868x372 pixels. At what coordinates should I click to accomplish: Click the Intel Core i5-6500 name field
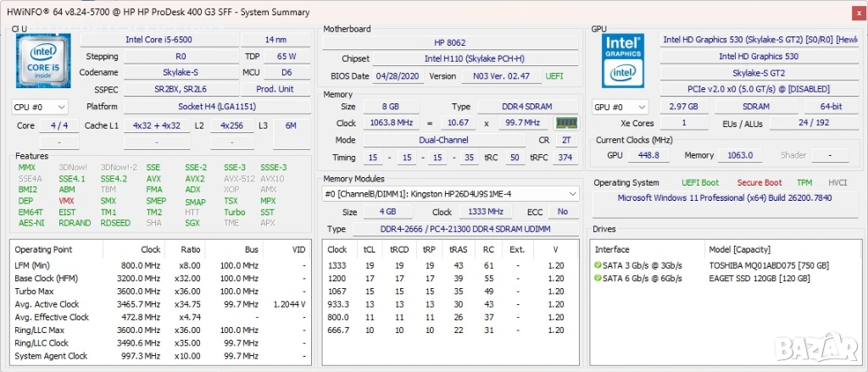(x=158, y=39)
